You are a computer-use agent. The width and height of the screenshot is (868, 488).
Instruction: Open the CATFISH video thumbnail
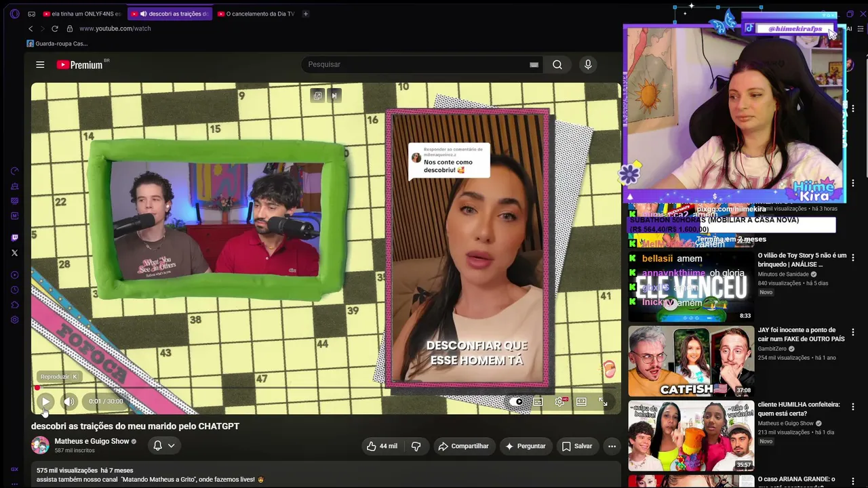tap(691, 361)
